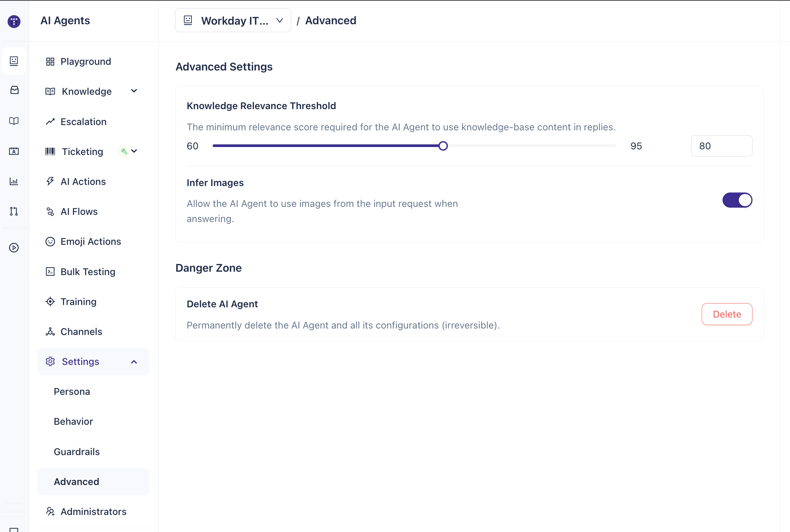Click the bar chart analytics rail icon
Viewport: 790px width, 532px height.
point(14,181)
